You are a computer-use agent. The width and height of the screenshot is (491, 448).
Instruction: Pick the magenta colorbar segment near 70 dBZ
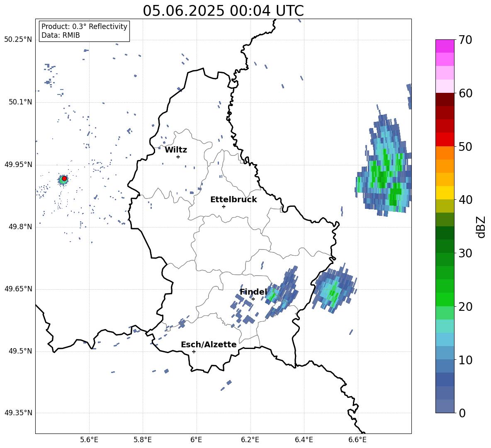pos(445,46)
